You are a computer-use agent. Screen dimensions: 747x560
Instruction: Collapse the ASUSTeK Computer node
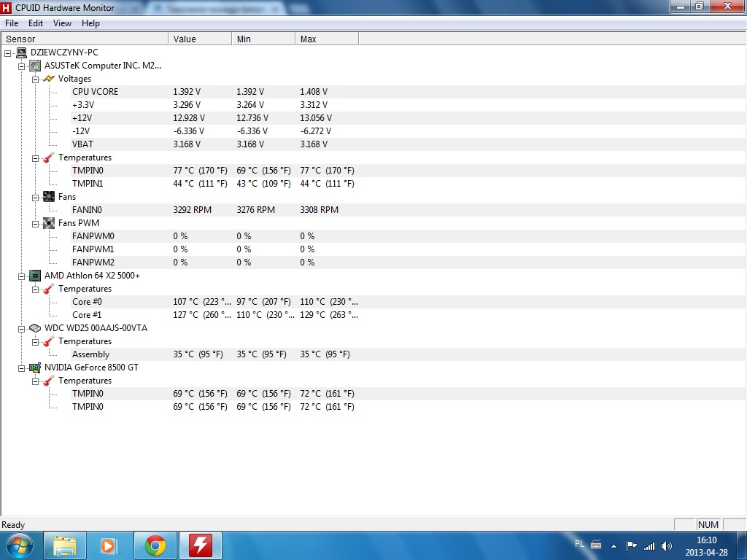coord(21,66)
